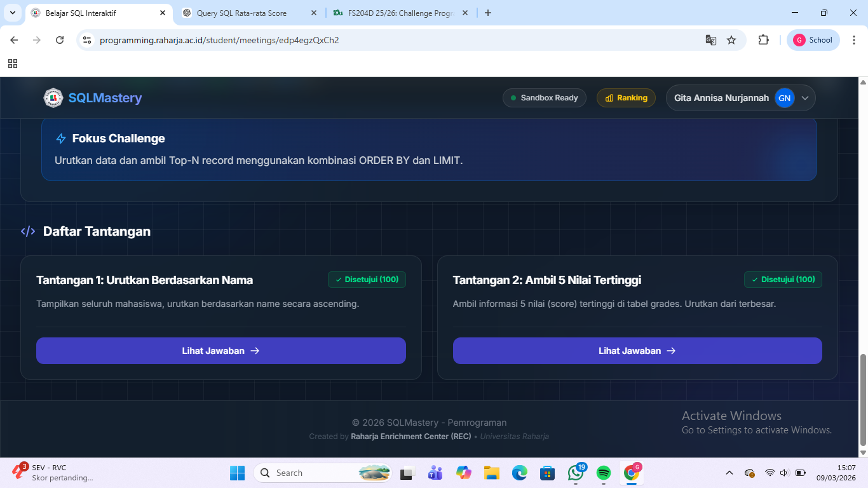Click the page vertical scrollbar thumb
The image size is (868, 488).
coord(863,400)
